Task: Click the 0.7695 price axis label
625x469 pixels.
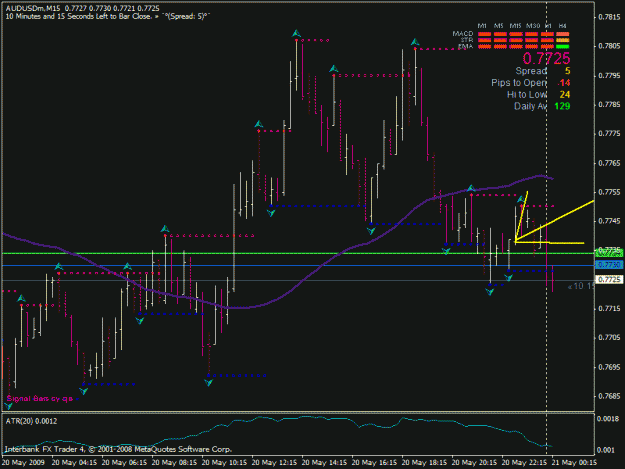Action: point(609,367)
